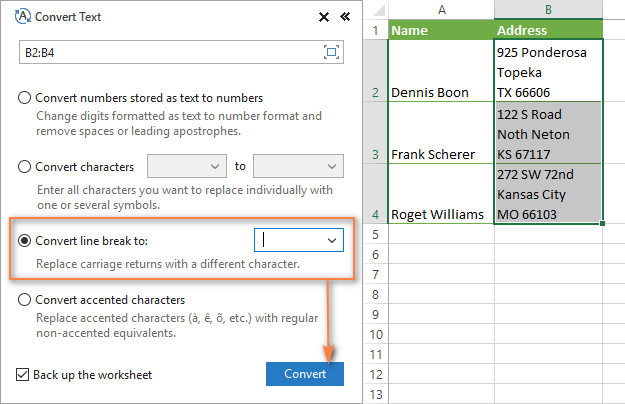The image size is (625, 404).
Task: Select column B header
Action: [548, 9]
